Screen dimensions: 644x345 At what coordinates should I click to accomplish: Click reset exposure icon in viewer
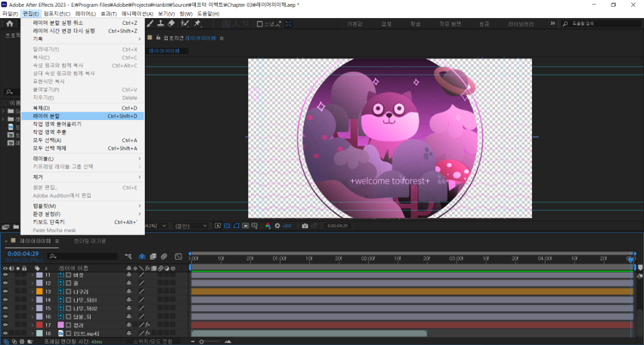pos(277,226)
